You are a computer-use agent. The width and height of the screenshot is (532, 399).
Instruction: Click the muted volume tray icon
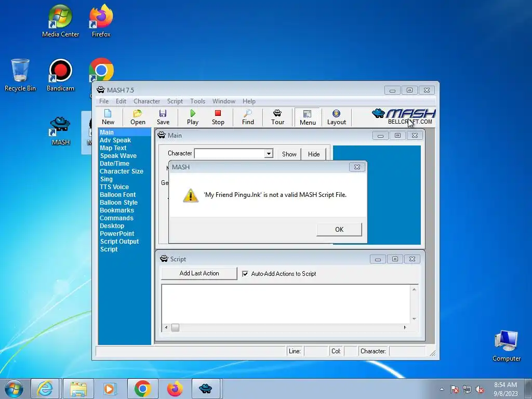pyautogui.click(x=480, y=390)
